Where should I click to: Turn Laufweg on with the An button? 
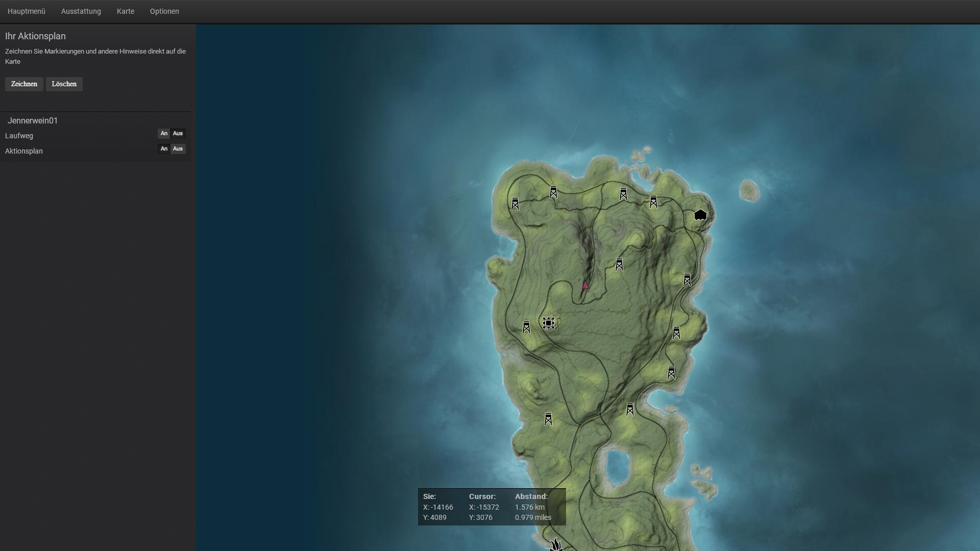pyautogui.click(x=164, y=134)
